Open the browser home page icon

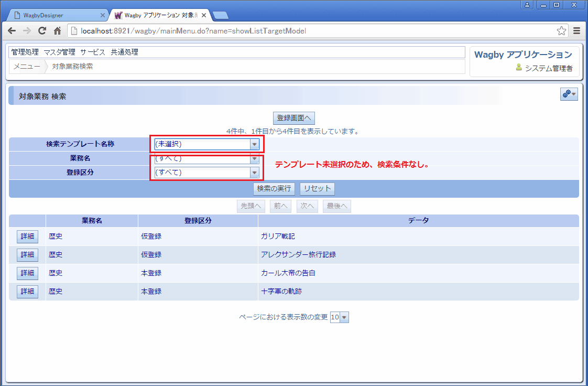pyautogui.click(x=57, y=31)
